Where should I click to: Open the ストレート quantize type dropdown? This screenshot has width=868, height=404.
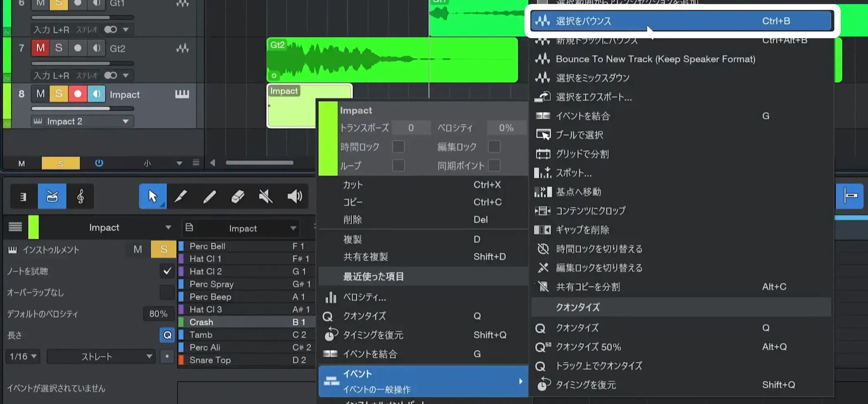(x=101, y=356)
